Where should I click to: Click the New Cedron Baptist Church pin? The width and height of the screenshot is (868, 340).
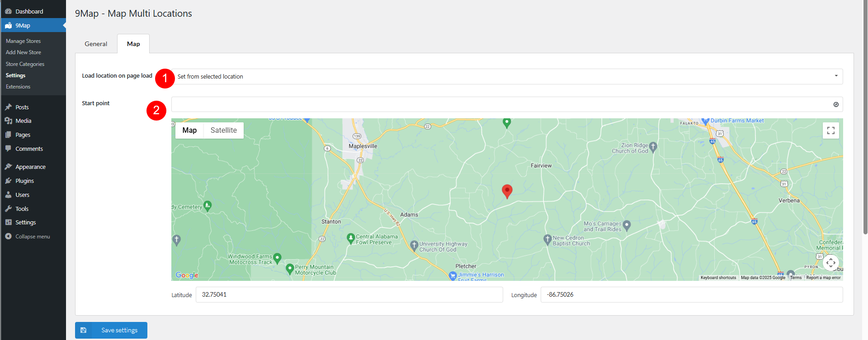[547, 239]
